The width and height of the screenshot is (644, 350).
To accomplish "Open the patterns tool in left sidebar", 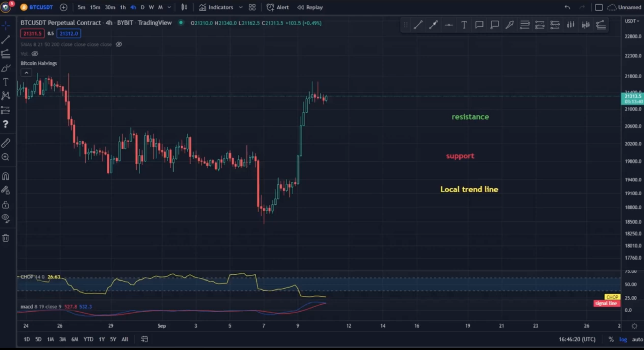I will pyautogui.click(x=6, y=96).
